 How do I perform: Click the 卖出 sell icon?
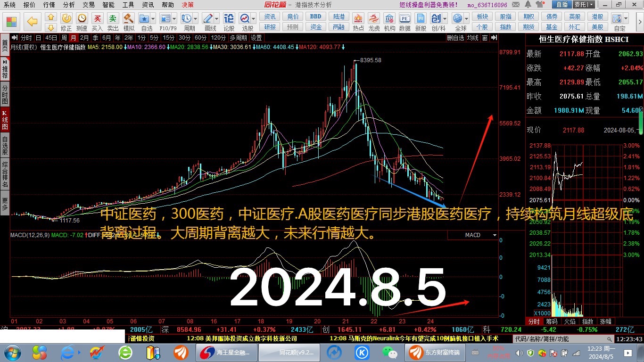pyautogui.click(x=113, y=18)
